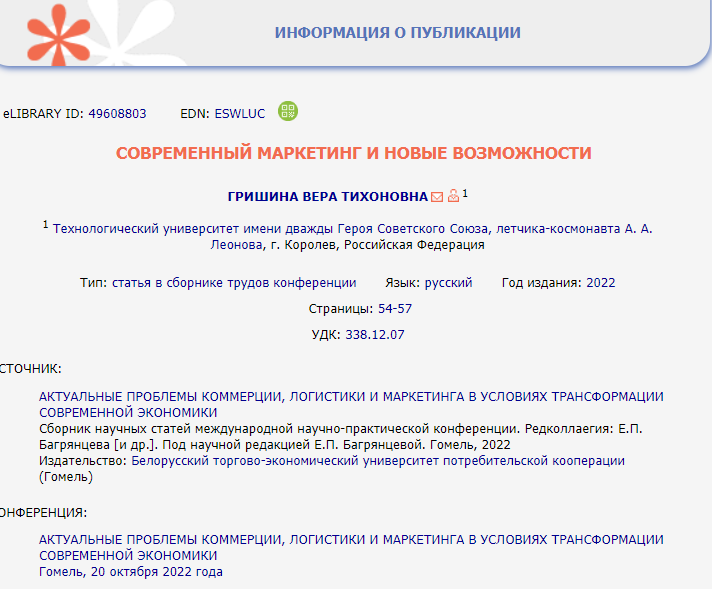Viewport: 712px width, 589px height.
Task: Click the ИНФОРМАЦИЯ О ПУБЛИКАЦИИ header
Action: coord(397,33)
